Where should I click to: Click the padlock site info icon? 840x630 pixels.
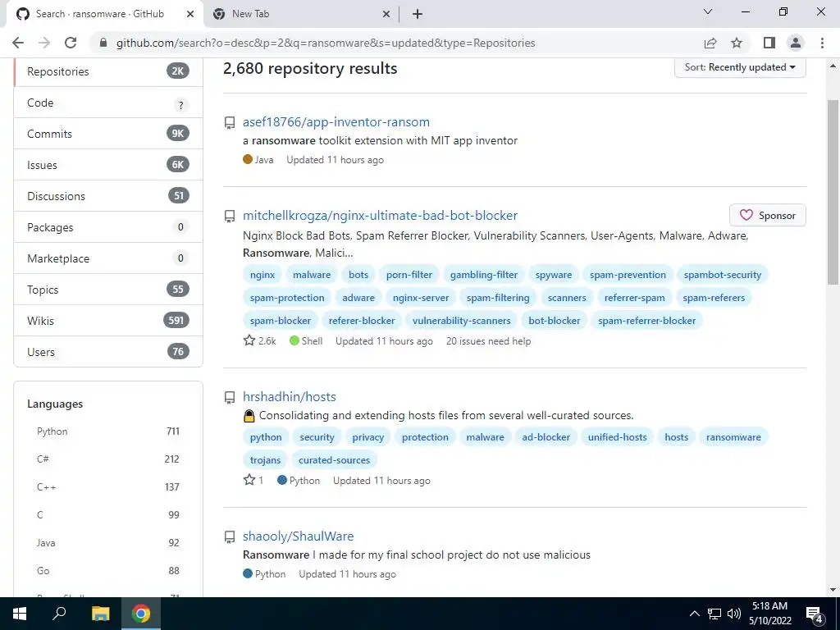103,43
